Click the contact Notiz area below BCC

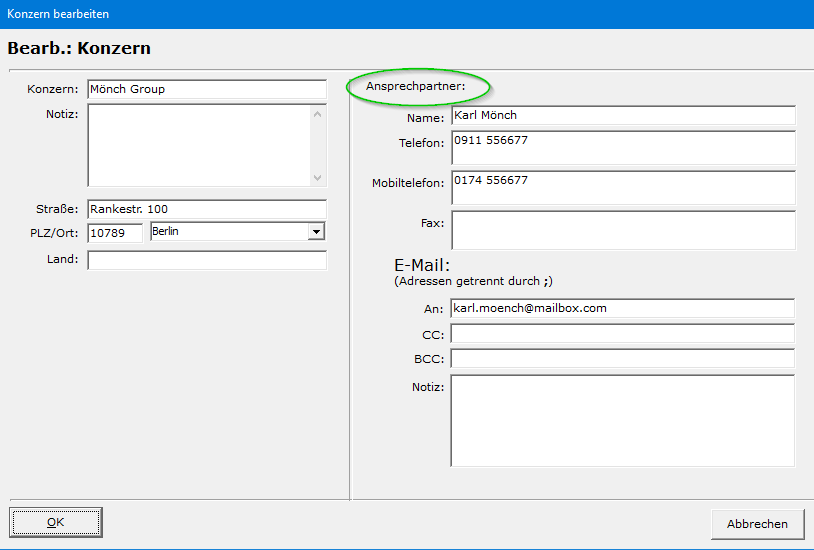[x=622, y=420]
